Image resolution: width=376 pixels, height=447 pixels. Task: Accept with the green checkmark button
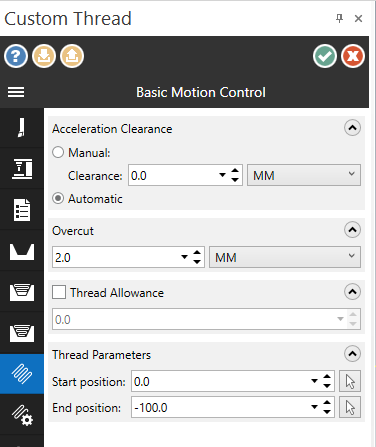point(325,56)
